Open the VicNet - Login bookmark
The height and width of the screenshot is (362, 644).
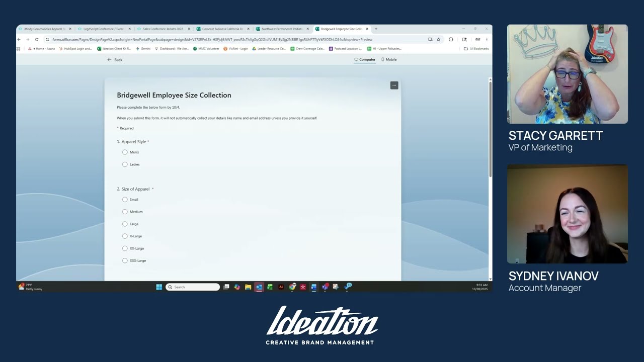tap(236, 49)
